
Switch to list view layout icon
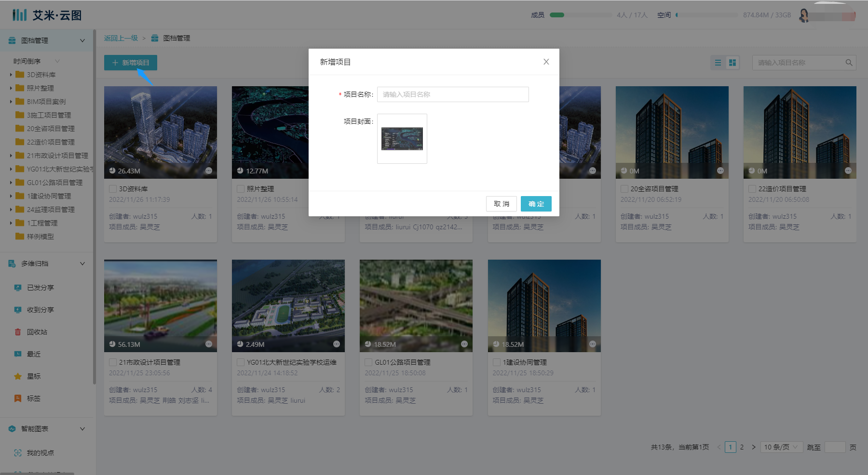pos(718,63)
